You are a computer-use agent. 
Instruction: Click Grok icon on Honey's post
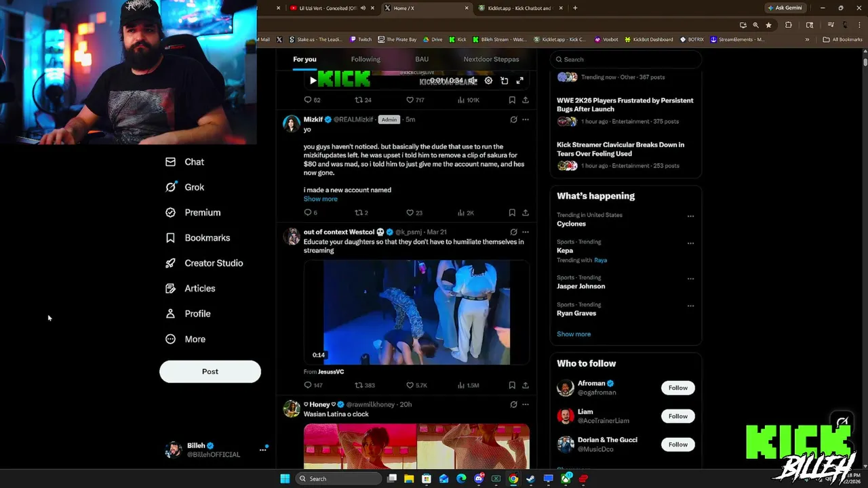[x=513, y=404]
